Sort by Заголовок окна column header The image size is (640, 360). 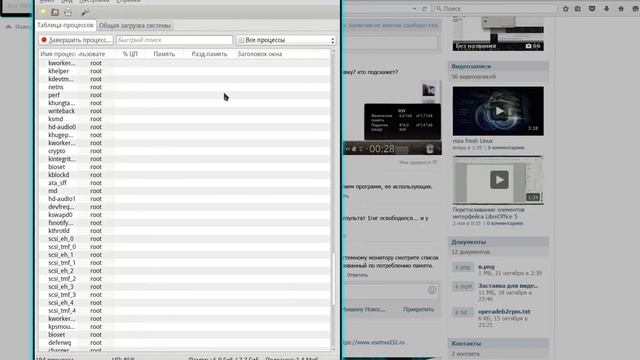coord(260,54)
